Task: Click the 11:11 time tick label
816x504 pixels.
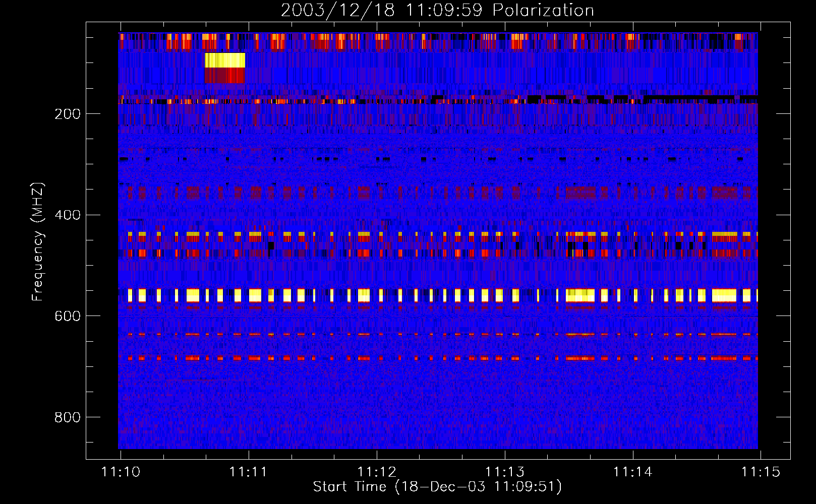Action: [x=248, y=472]
